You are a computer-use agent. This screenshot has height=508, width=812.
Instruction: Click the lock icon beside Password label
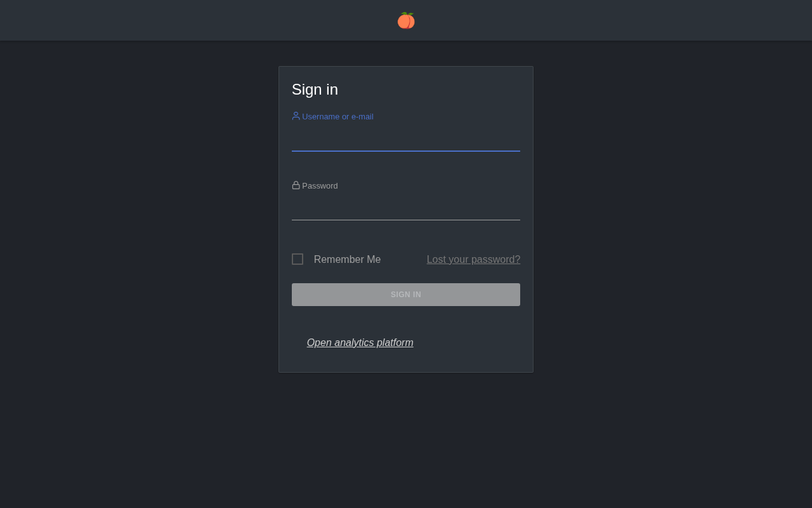[296, 185]
